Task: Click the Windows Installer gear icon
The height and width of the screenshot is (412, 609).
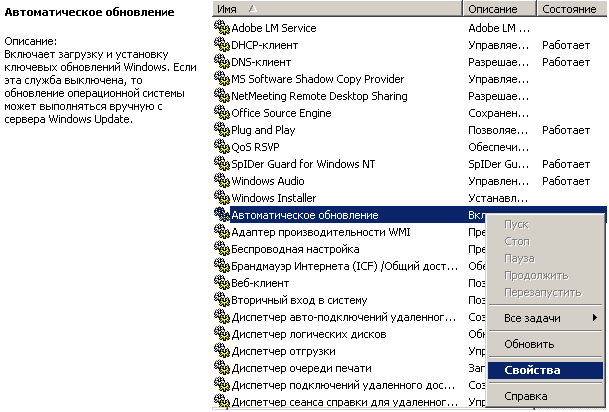Action: 222,198
